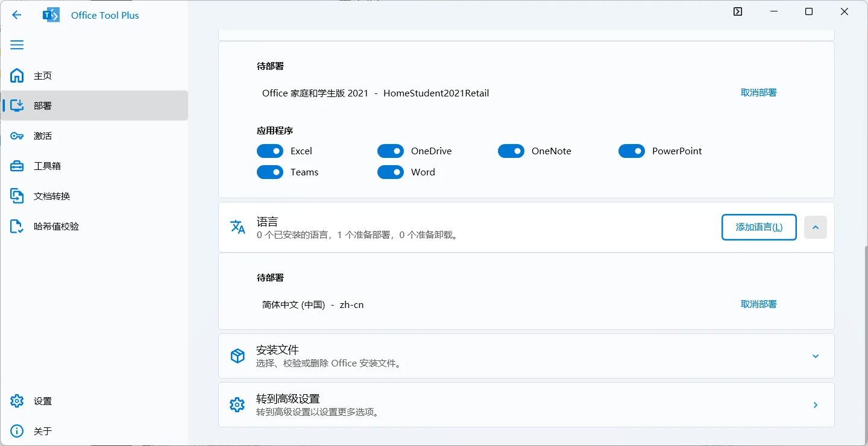
Task: Cancel deployment of 简体中文 via 取消部署 link
Action: (758, 304)
